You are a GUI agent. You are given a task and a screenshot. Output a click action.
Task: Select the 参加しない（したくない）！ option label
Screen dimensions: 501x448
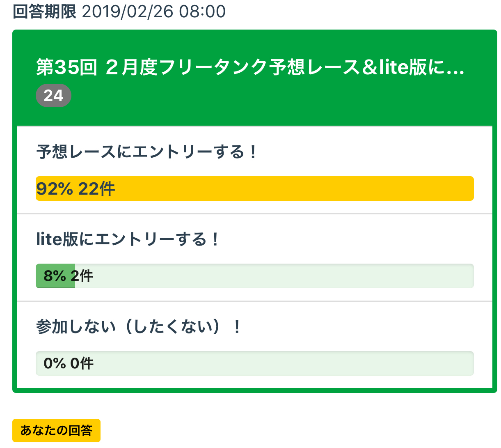[x=138, y=327]
